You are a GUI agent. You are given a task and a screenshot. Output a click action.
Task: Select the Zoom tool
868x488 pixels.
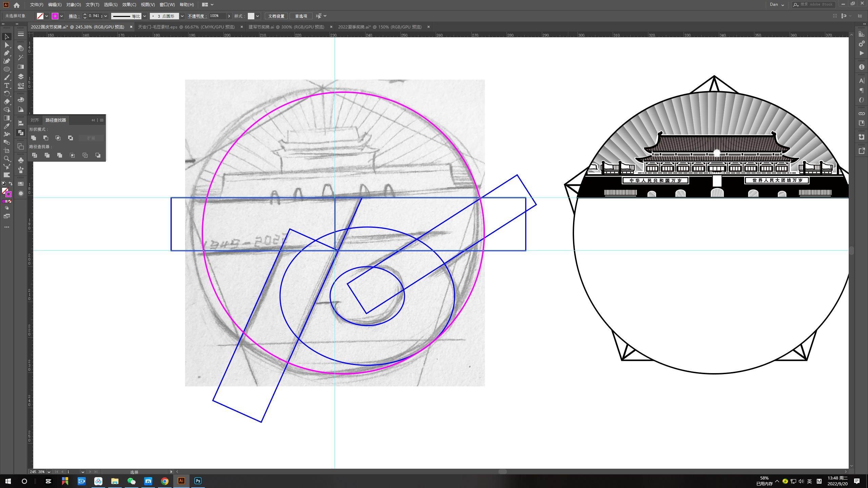point(6,159)
